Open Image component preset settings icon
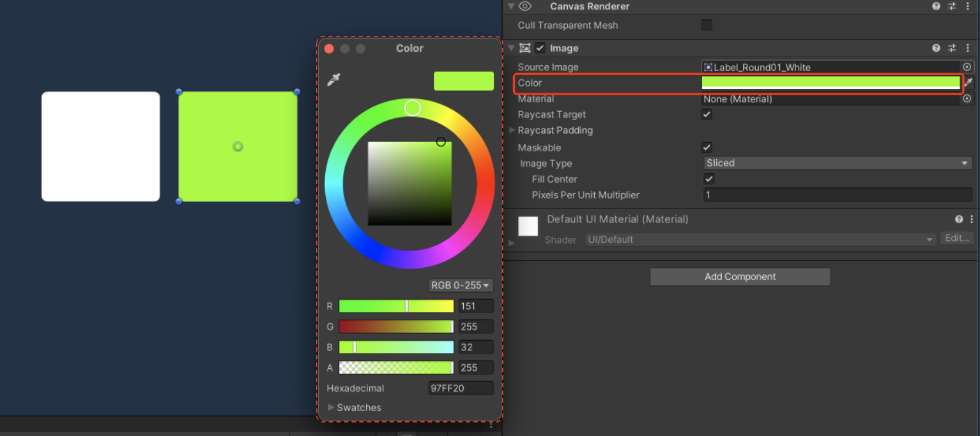Image resolution: width=980 pixels, height=436 pixels. click(952, 48)
